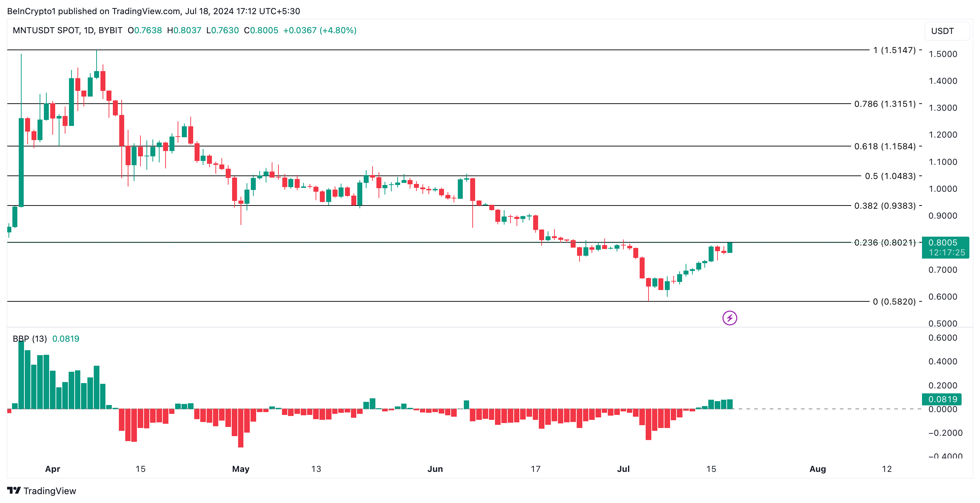The width and height of the screenshot is (980, 503).
Task: Select the 0 (0.5820) Fibonacci level label
Action: pos(894,302)
